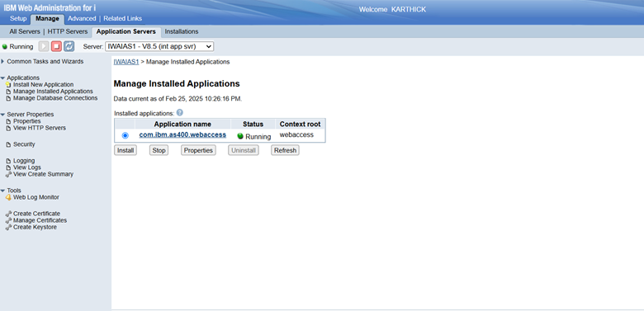Select the com.ibm.as400.webaccess radio button

click(125, 135)
